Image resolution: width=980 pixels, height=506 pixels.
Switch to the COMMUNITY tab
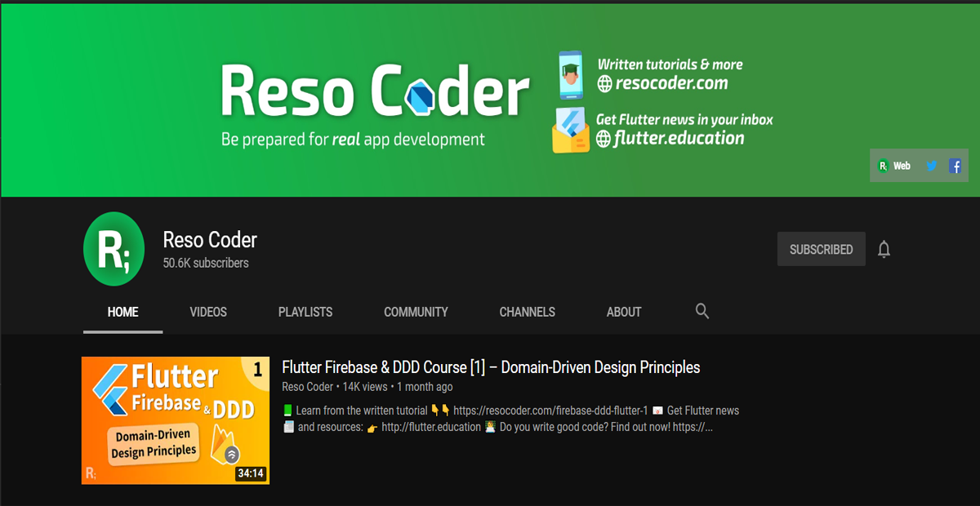tap(416, 312)
